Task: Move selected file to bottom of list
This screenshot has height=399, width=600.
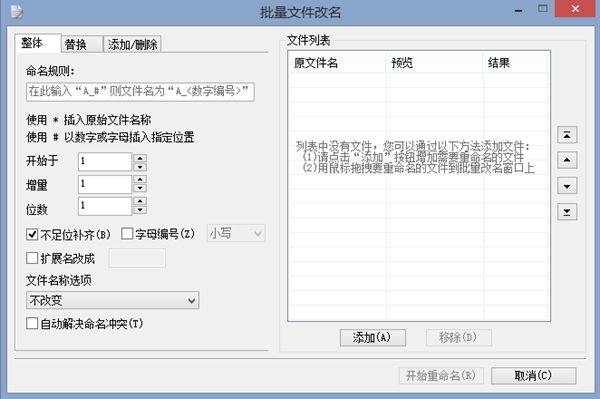Action: pyautogui.click(x=567, y=212)
